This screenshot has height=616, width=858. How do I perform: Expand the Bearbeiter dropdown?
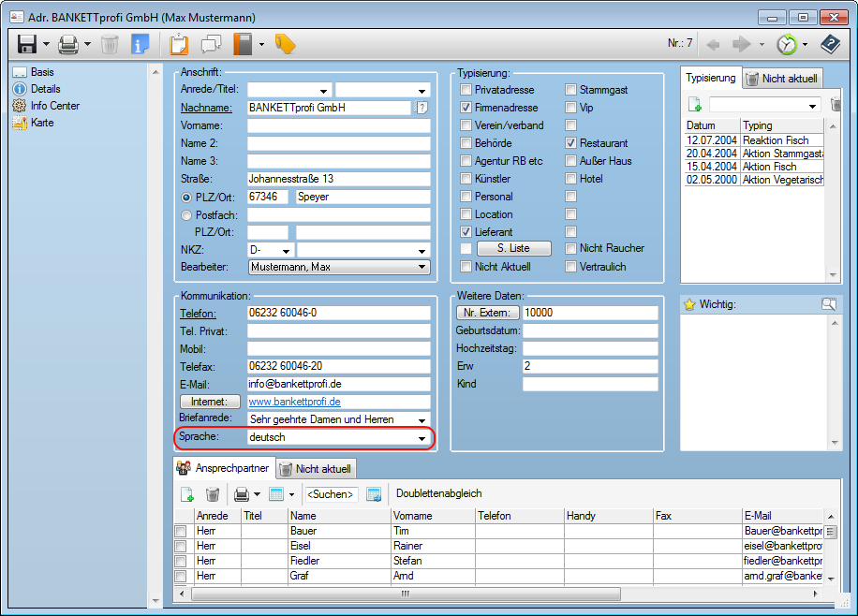tap(422, 268)
